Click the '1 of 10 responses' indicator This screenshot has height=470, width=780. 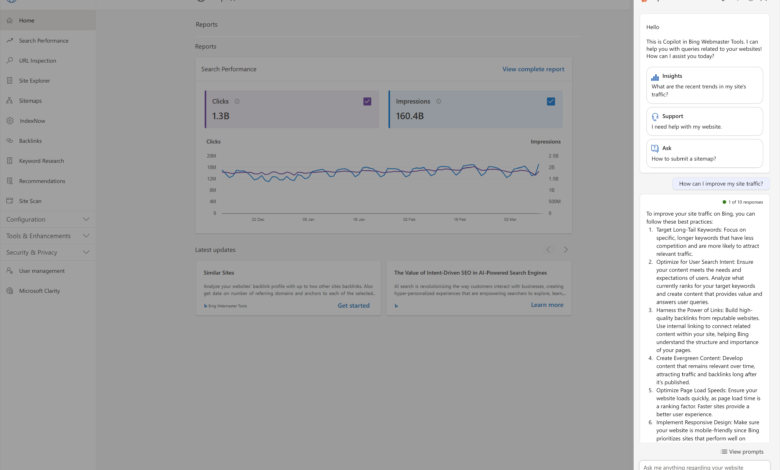(x=743, y=202)
